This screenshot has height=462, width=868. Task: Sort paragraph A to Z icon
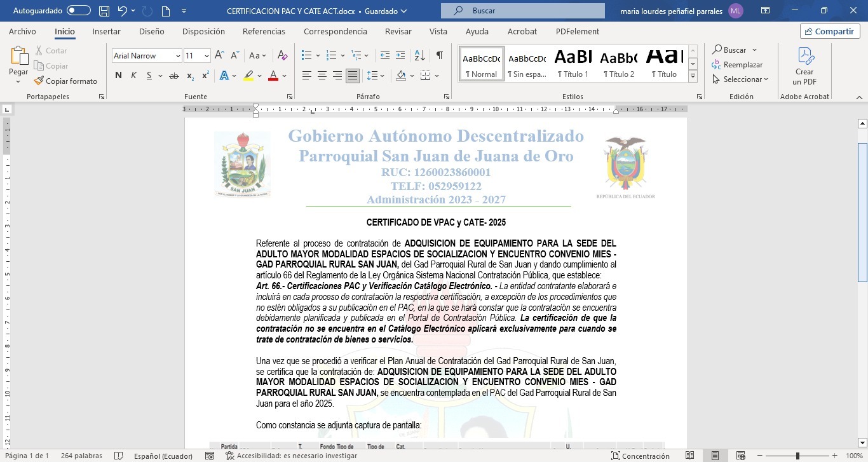pos(419,56)
